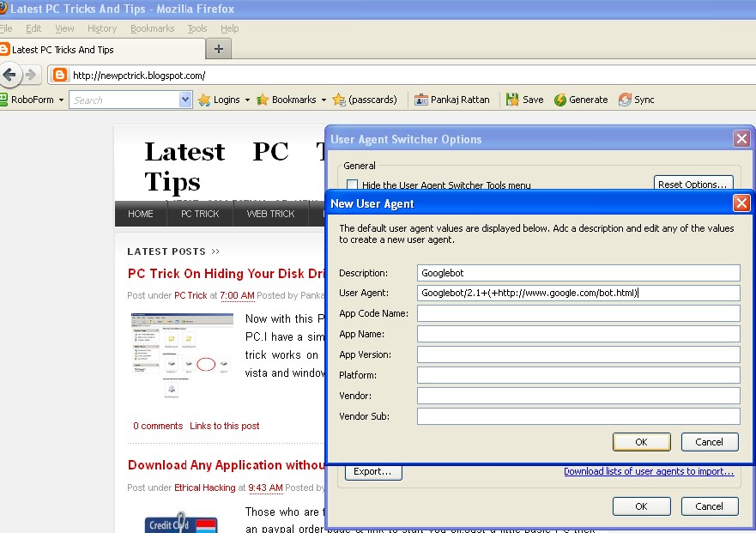Click the Vendor field
Image resolution: width=756 pixels, height=533 pixels.
[578, 396]
